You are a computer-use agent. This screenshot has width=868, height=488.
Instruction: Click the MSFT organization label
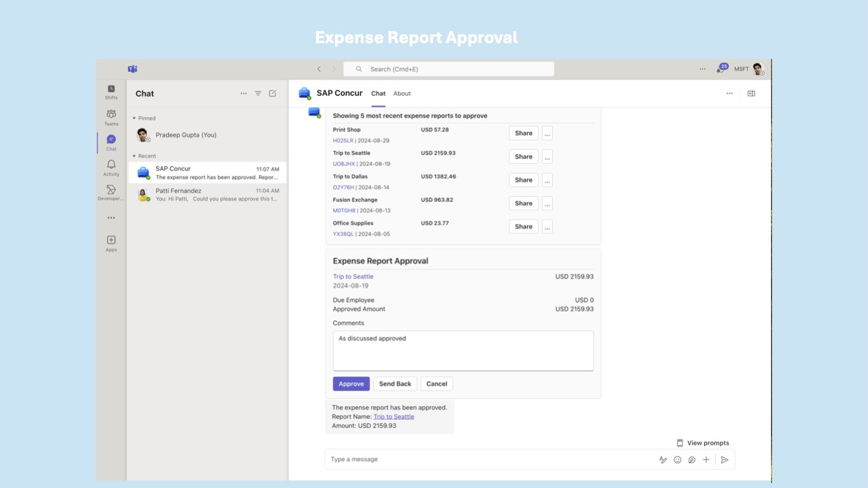(742, 69)
